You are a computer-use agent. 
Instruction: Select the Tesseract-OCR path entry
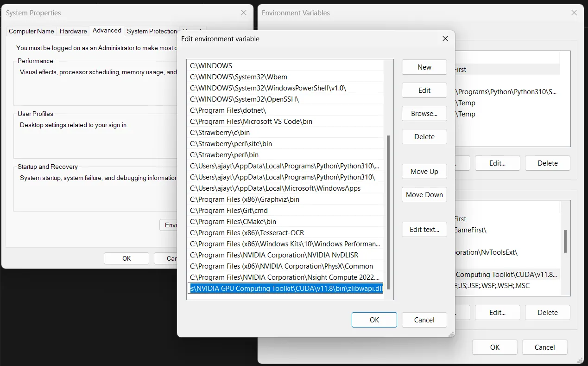click(x=286, y=233)
